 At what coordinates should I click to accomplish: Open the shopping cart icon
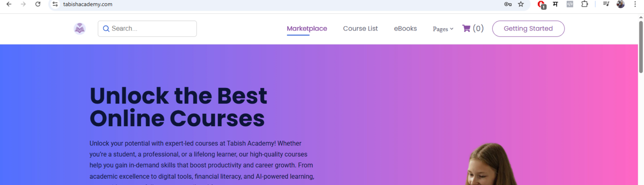coord(466,28)
